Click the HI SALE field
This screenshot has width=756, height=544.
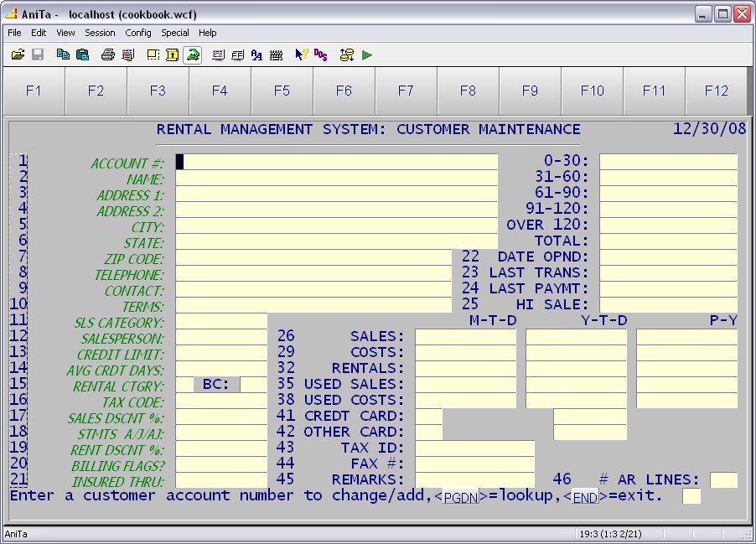(x=668, y=305)
